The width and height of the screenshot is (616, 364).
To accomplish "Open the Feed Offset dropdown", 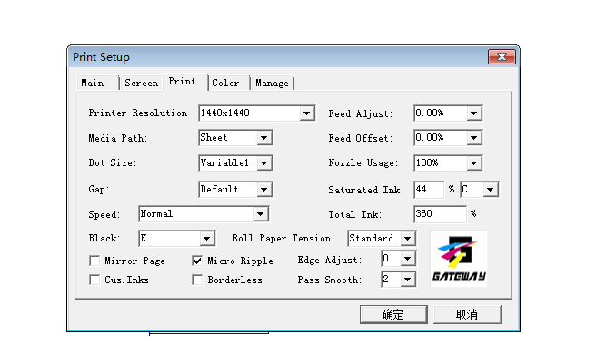I will click(474, 138).
